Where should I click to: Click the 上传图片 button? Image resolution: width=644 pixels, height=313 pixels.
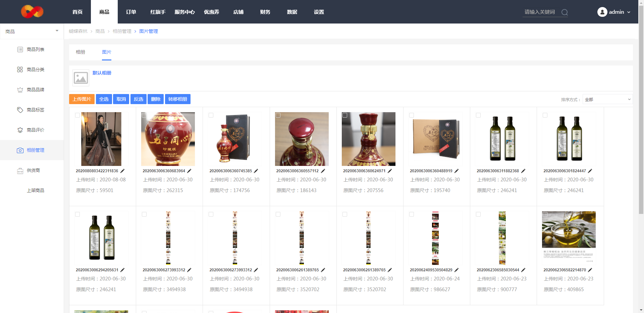pos(82,99)
